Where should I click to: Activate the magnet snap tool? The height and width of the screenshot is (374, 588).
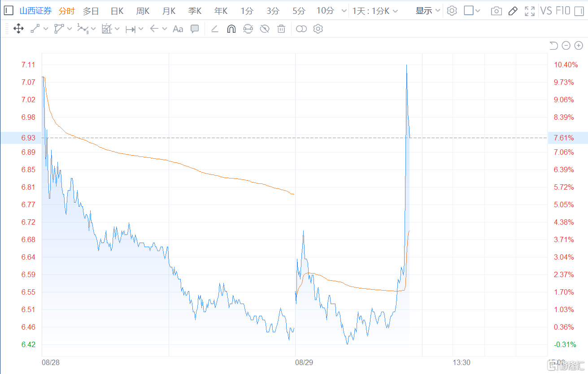(x=231, y=29)
